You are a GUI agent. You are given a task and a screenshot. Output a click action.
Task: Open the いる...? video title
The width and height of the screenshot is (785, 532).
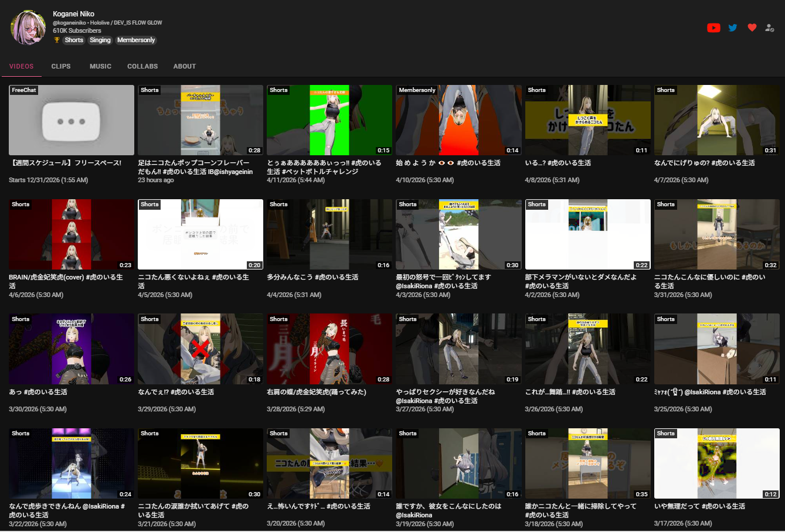point(558,163)
